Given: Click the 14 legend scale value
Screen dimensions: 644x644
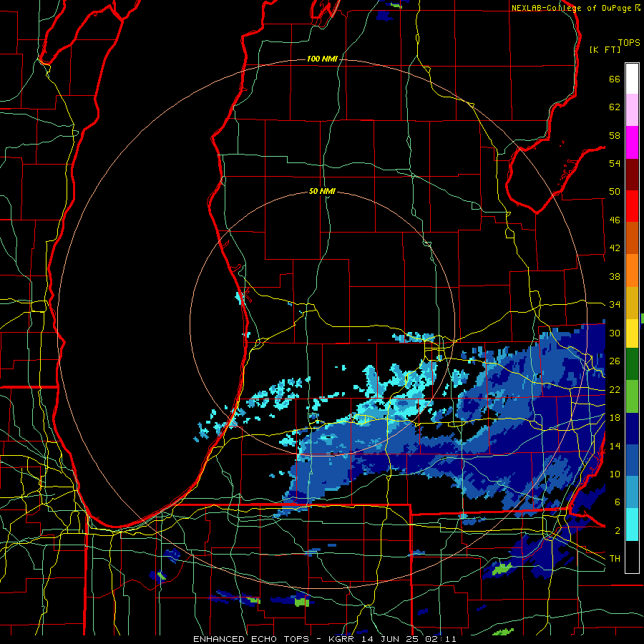Looking at the screenshot, I should (x=615, y=446).
